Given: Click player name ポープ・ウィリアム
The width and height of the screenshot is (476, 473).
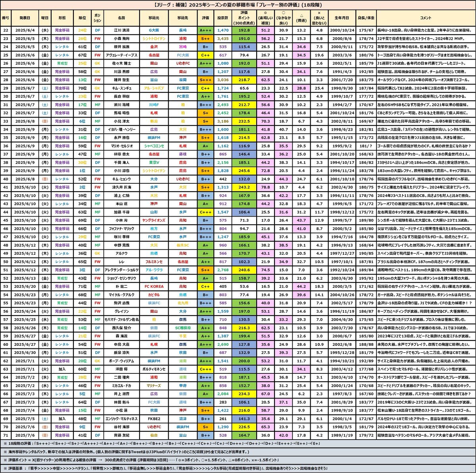Looking at the screenshot, I should tap(121, 361).
